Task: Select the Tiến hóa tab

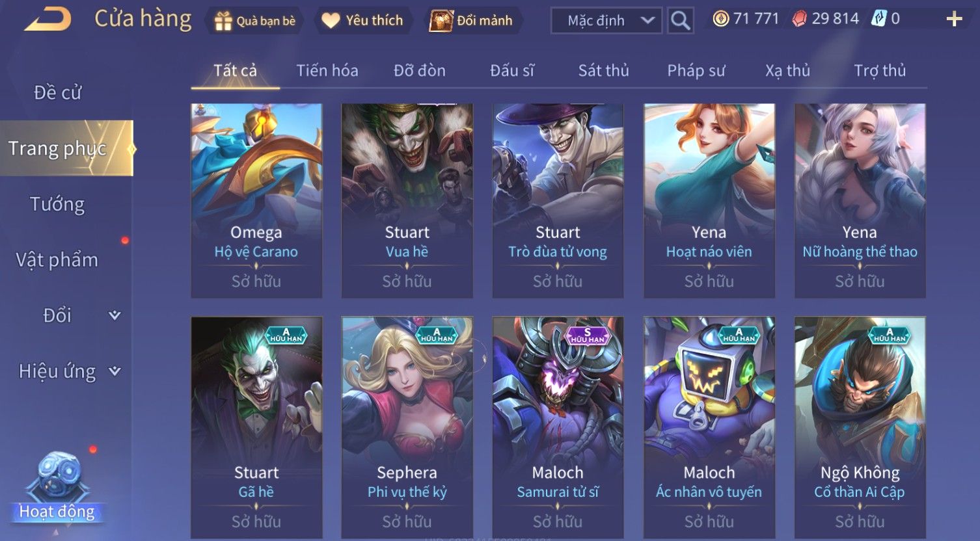Action: (327, 70)
